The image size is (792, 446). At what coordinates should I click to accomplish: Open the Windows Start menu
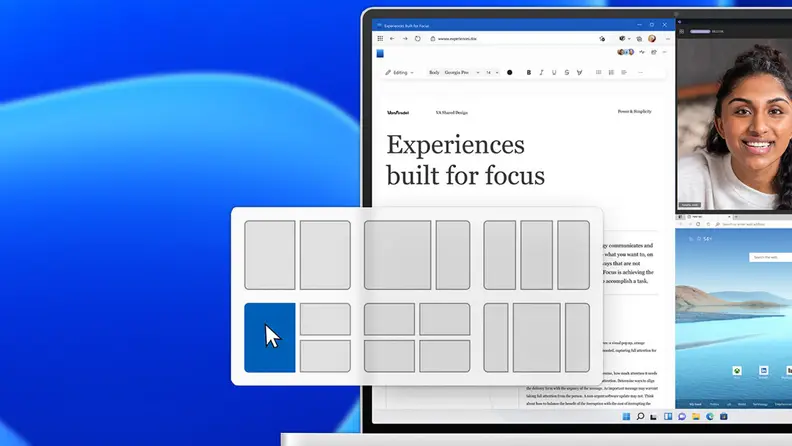626,417
